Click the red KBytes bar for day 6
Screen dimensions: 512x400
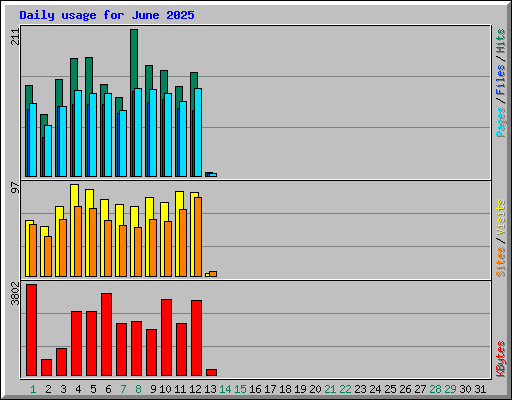(x=106, y=334)
